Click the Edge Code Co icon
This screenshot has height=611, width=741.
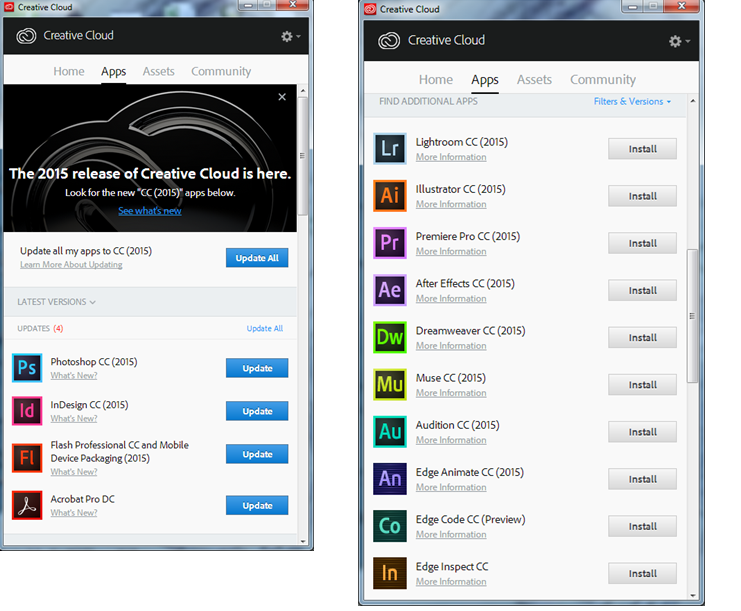pos(390,526)
